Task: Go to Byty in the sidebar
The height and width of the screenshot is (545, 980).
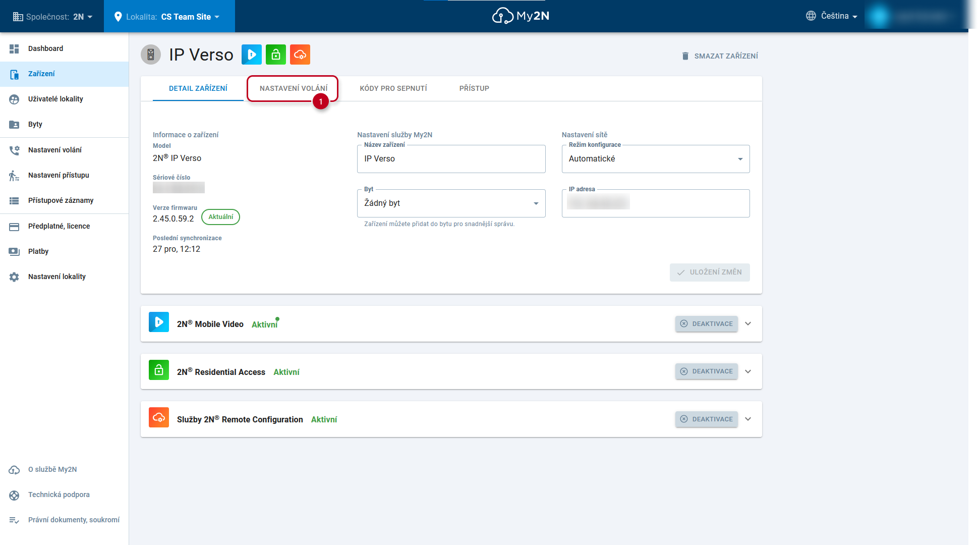Action: [64, 124]
